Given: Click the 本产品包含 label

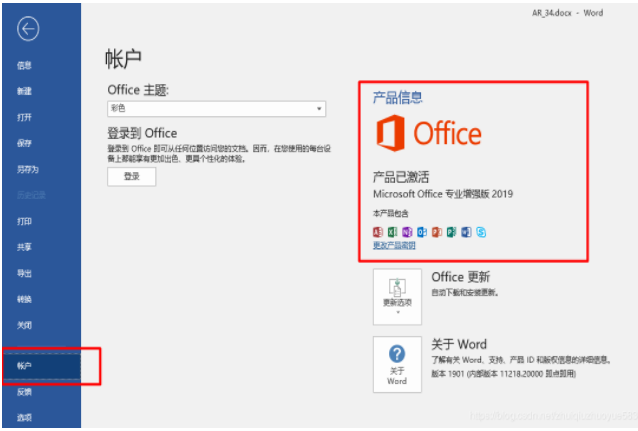Looking at the screenshot, I should (390, 213).
